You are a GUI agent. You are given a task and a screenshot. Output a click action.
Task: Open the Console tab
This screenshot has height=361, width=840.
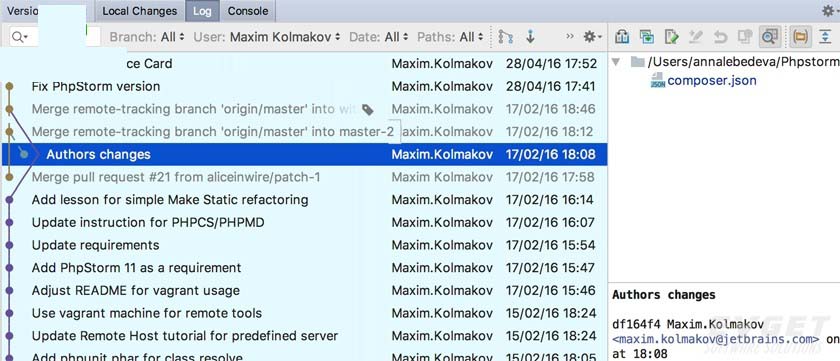point(248,11)
